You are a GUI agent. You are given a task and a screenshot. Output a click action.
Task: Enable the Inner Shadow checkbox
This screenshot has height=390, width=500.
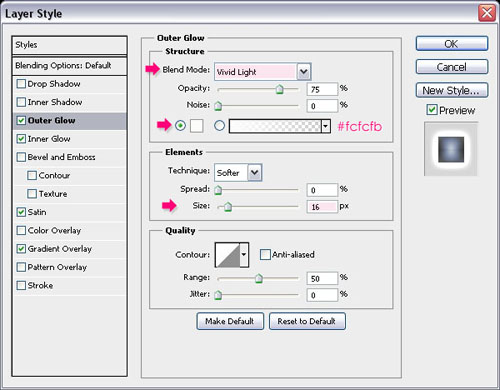[x=21, y=102]
